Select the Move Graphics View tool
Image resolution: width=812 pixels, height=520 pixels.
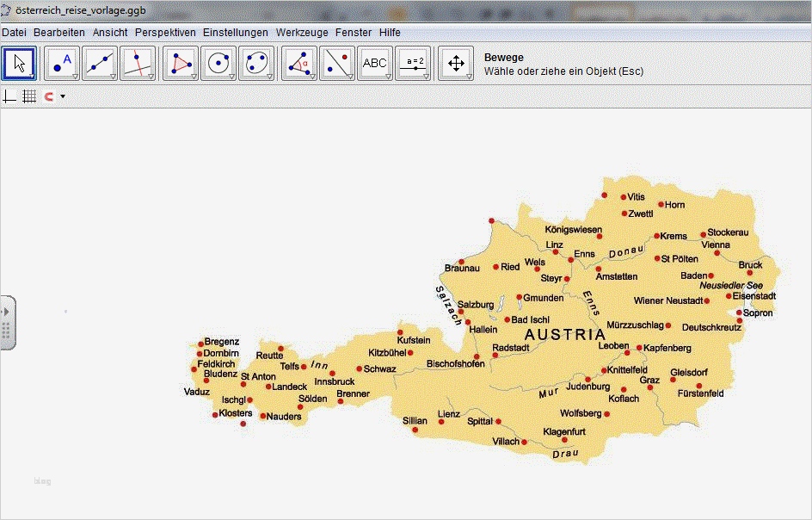456,63
